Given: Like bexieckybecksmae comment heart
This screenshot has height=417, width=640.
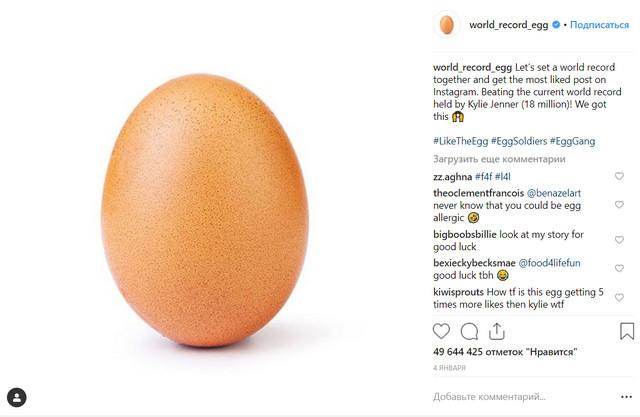Looking at the screenshot, I should pos(619,268).
